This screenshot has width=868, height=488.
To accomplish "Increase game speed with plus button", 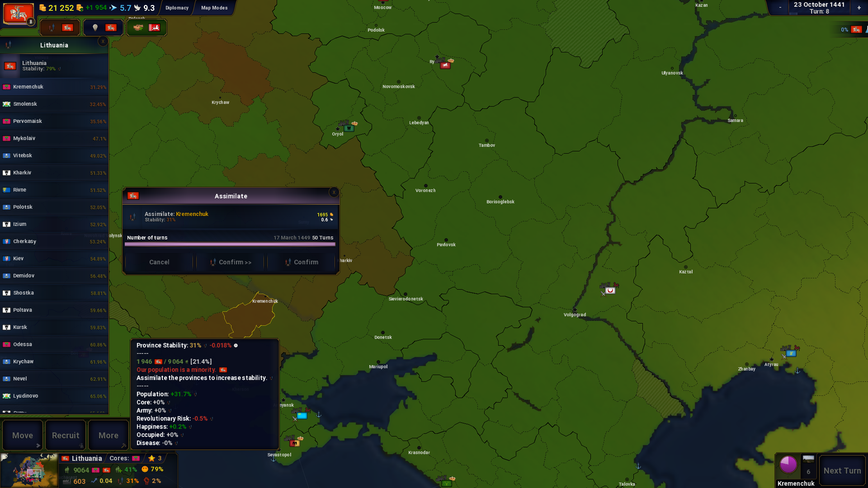I will [x=859, y=8].
